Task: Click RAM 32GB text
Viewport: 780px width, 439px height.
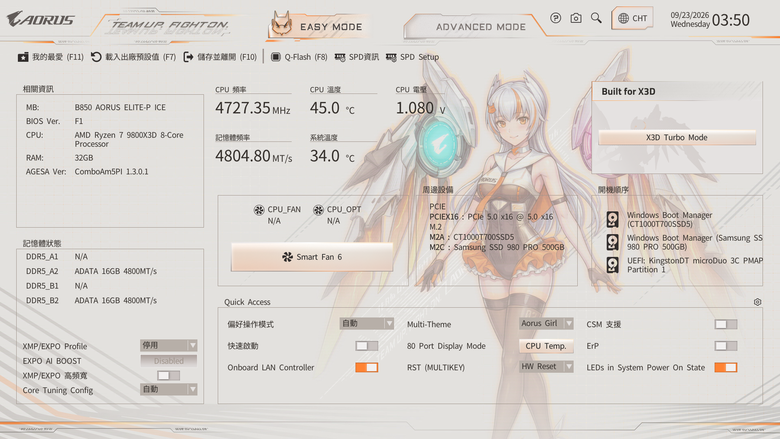Action: tap(59, 158)
